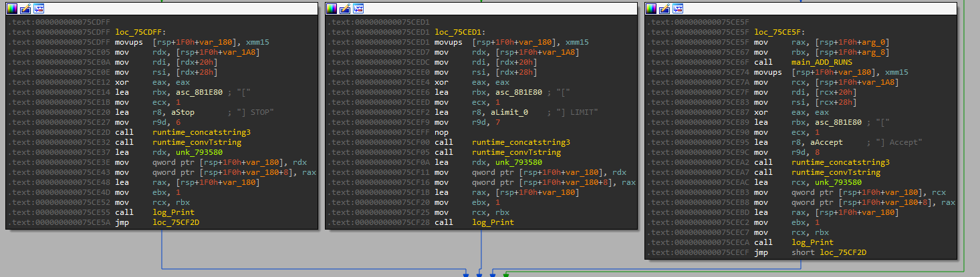Click runtime_convTstring in loc_75CE5F block
The height and width of the screenshot is (277, 980).
click(836, 172)
